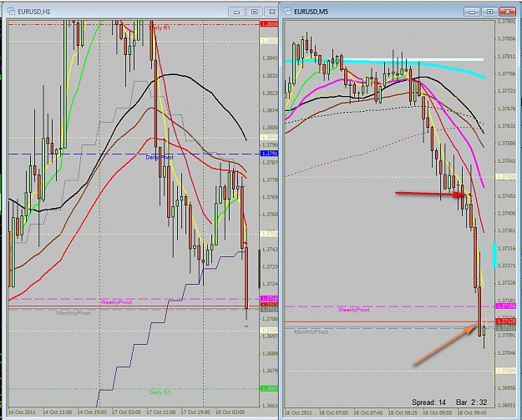The height and width of the screenshot is (420, 522).
Task: Click the WeeklyPivot label on M5 chart
Action: (x=353, y=310)
